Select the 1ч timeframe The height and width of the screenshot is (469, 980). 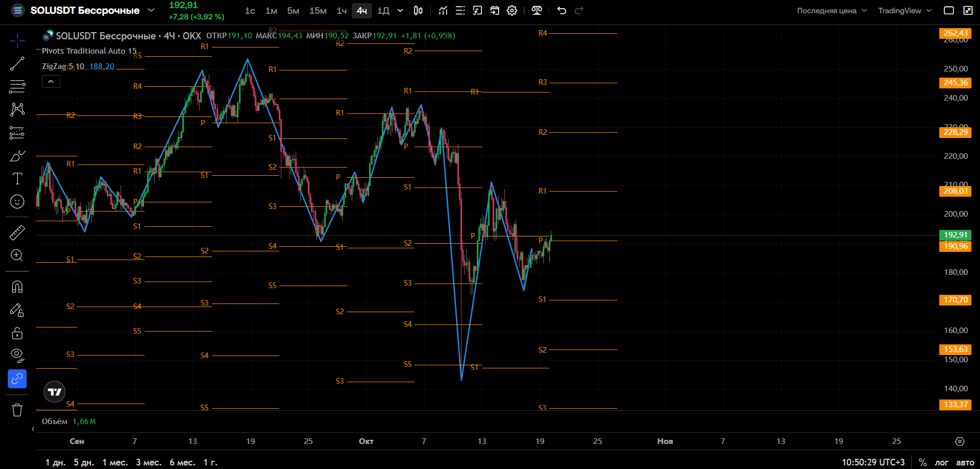pyautogui.click(x=341, y=11)
